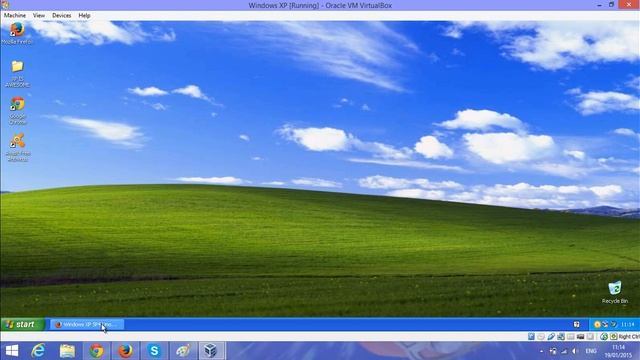Viewport: 640px width, 360px height.
Task: Open File Explorer from host taskbar
Action: pos(67,351)
